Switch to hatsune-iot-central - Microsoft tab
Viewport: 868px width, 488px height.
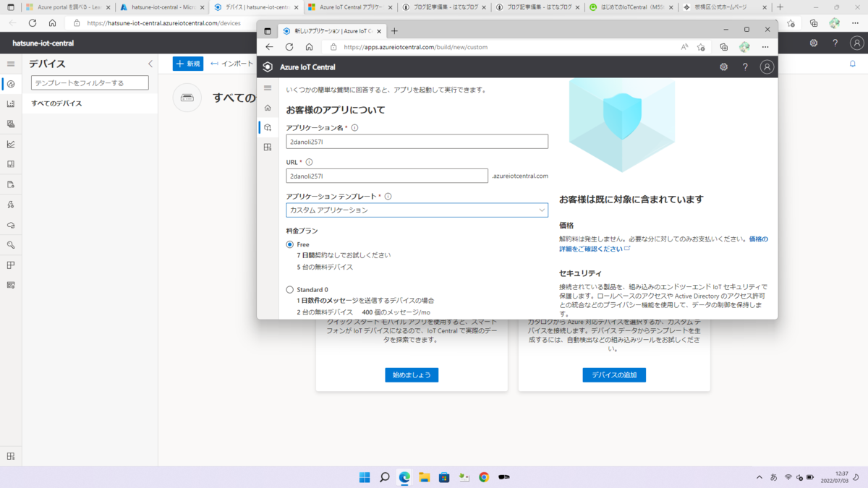[161, 7]
